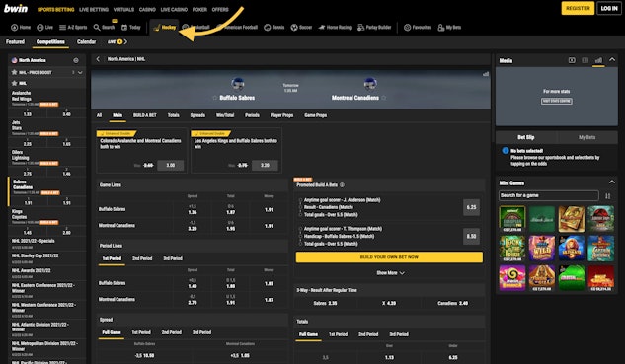
Task: Show info for Promoted Build A Bets
Action: [342, 185]
